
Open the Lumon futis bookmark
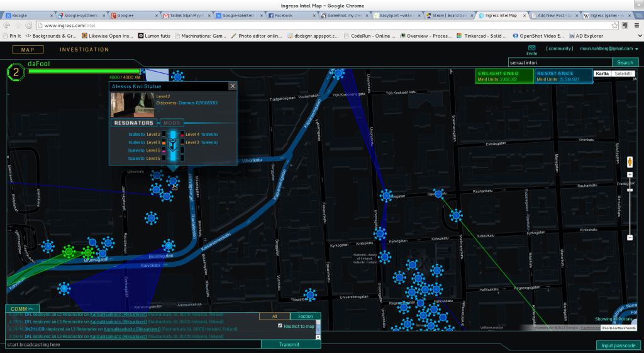[154, 36]
